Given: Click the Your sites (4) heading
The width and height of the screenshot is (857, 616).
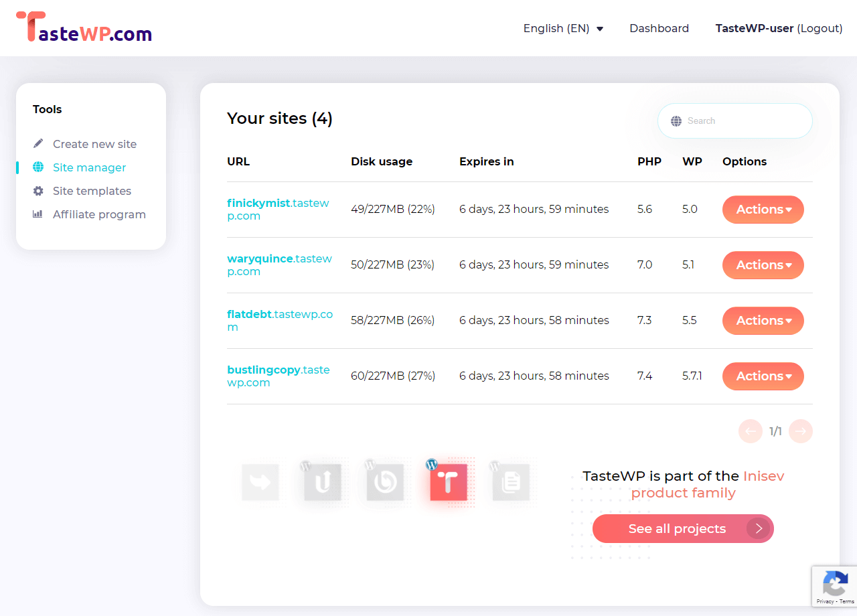Looking at the screenshot, I should [x=280, y=119].
